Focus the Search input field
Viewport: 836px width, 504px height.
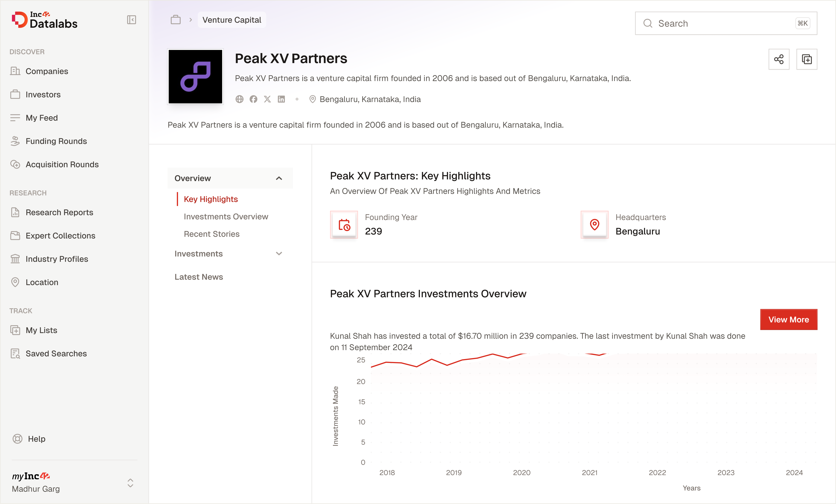726,23
